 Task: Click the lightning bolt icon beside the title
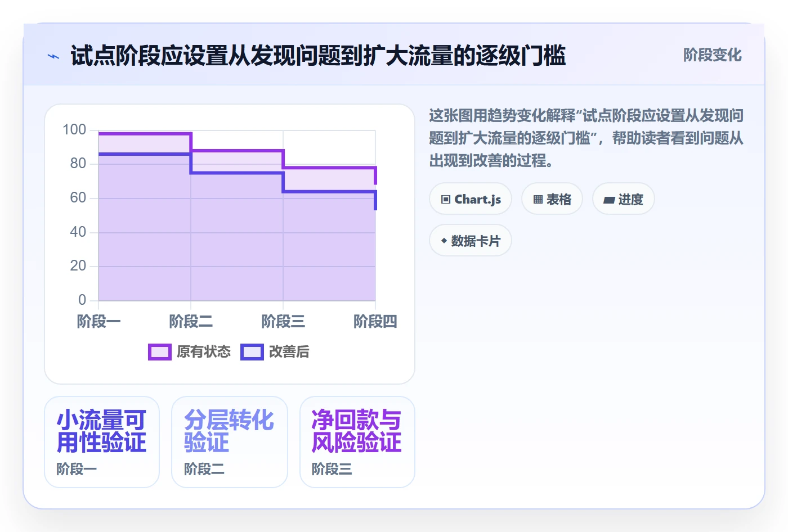click(53, 56)
